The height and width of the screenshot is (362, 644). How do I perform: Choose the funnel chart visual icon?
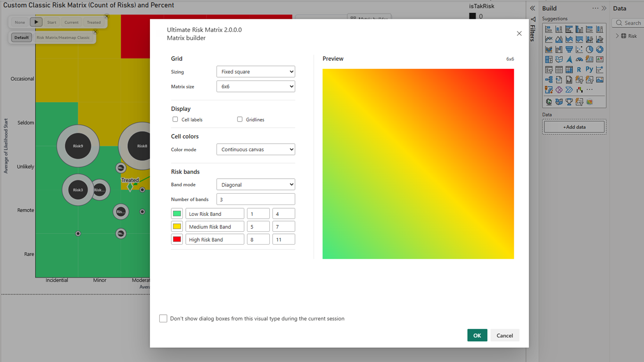pyautogui.click(x=569, y=49)
